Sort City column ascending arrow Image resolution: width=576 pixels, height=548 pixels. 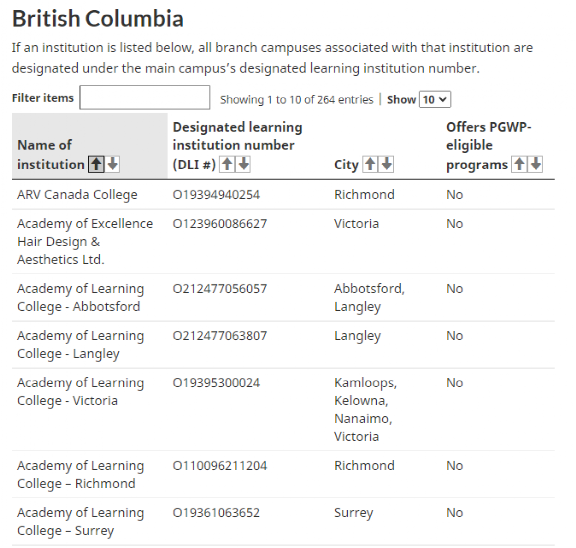pos(370,164)
